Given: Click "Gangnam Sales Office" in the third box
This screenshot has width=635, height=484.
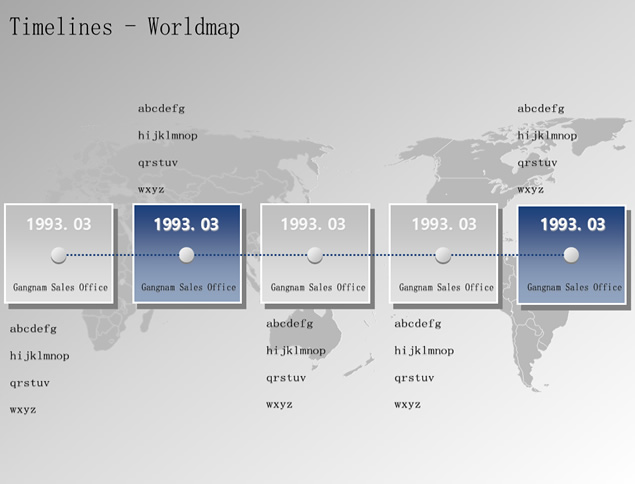Looking at the screenshot, I should tap(318, 288).
